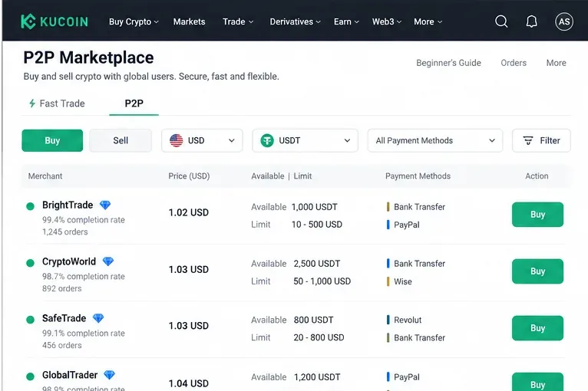
Task: Buy from GlobalTrader's offer
Action: coord(537,382)
